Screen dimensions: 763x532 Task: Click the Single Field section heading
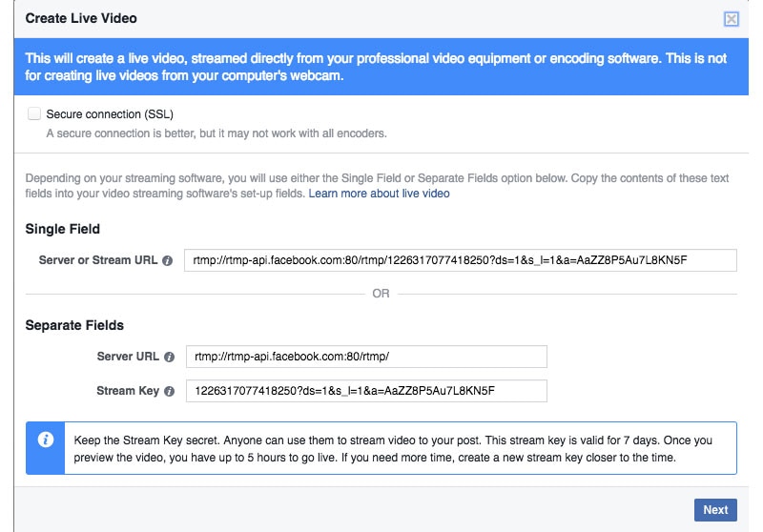coord(63,229)
